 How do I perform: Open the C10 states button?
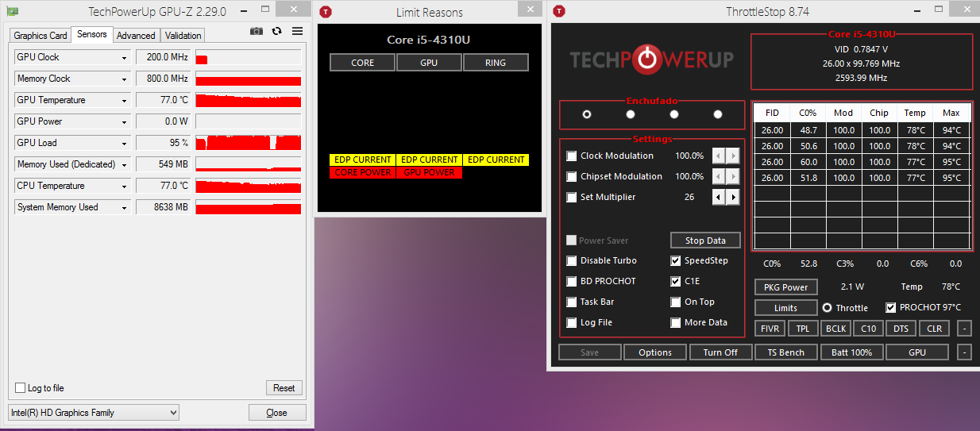click(x=869, y=329)
